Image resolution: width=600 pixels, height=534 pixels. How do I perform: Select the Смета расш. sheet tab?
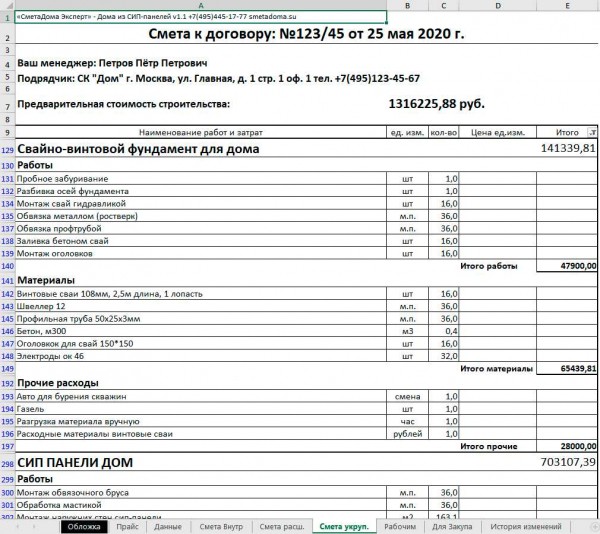(282, 527)
